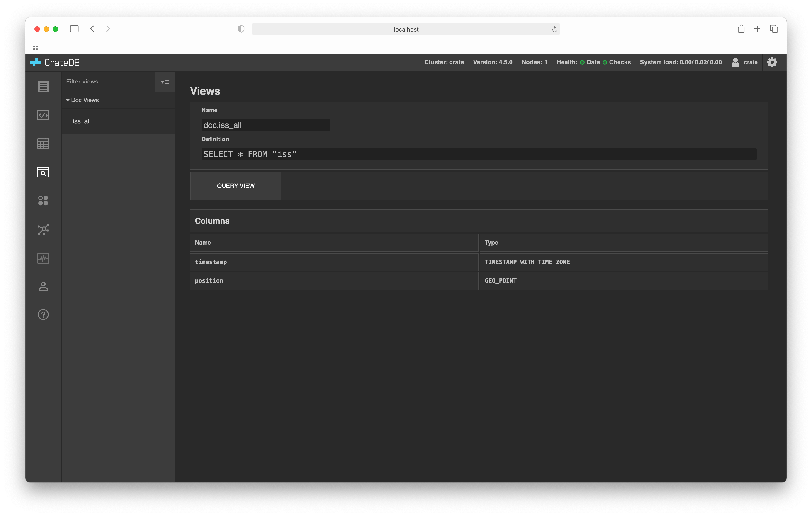
Task: Open the Shards icon with four dots
Action: [x=43, y=201]
